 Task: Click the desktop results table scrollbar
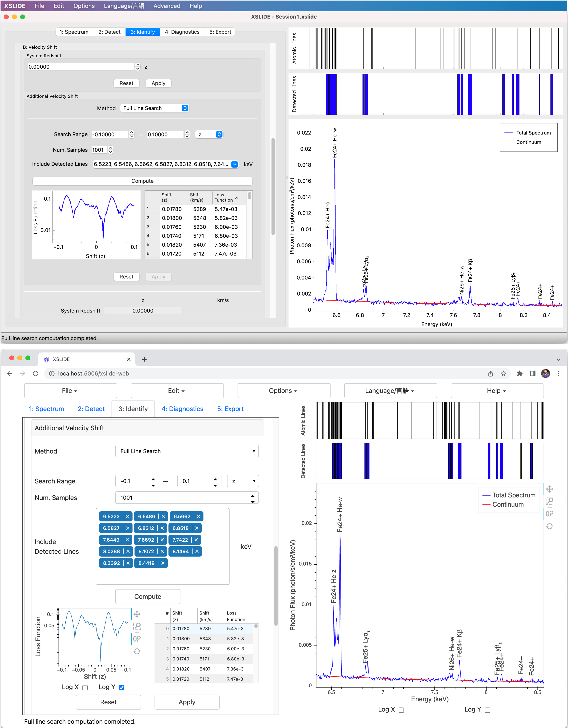249,196
